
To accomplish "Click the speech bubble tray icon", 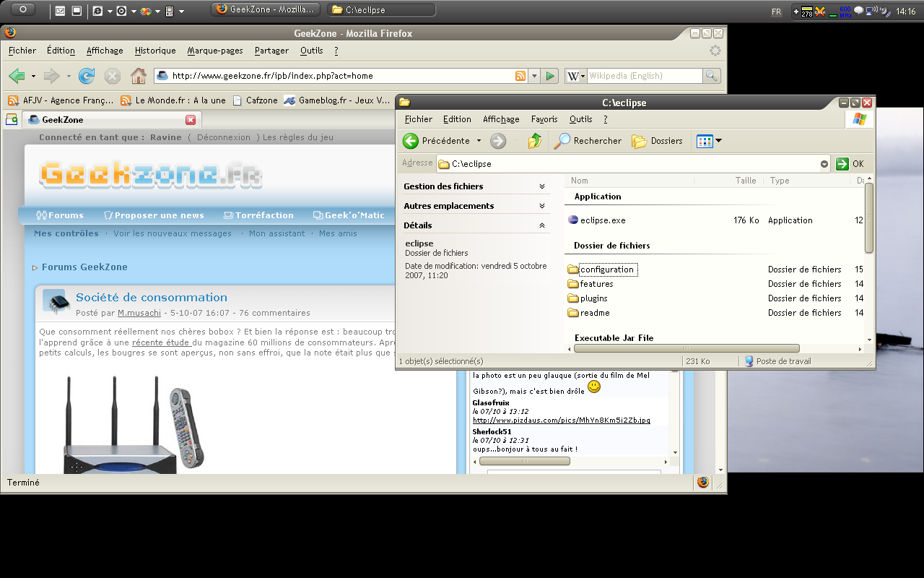I will coord(858,11).
